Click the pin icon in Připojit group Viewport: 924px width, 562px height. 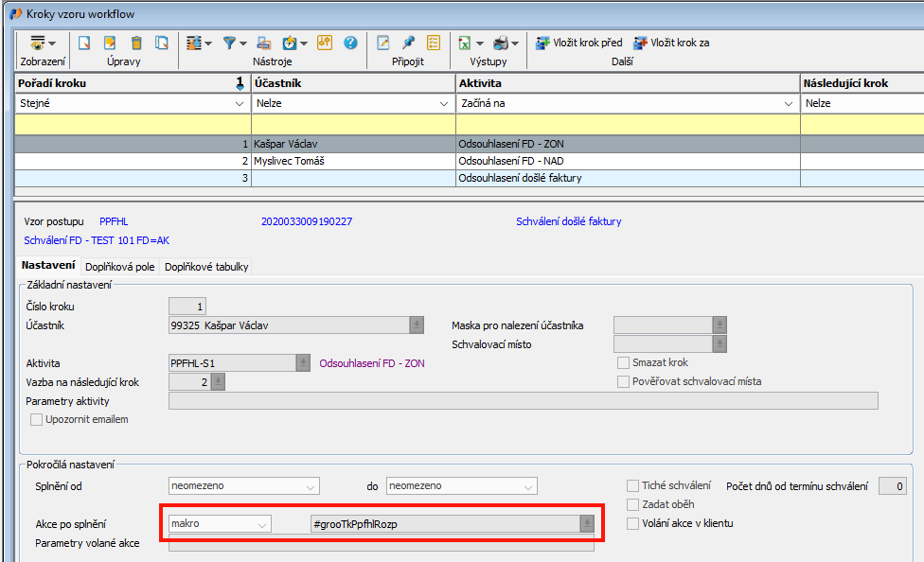coord(408,44)
